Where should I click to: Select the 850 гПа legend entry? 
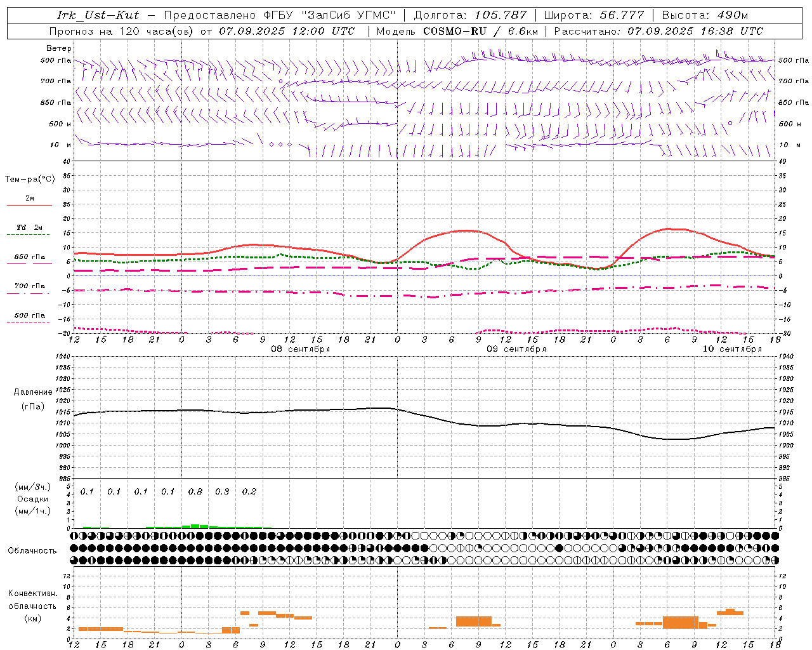tap(29, 256)
